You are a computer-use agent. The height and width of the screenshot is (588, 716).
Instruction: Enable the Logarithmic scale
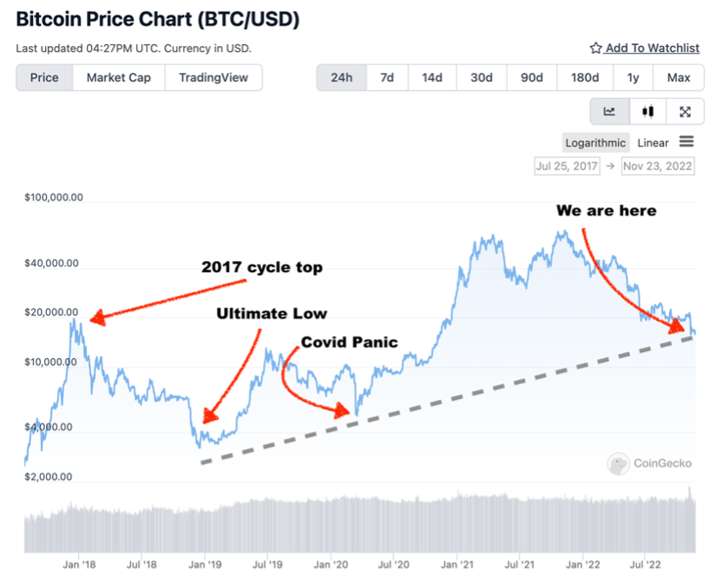point(595,141)
